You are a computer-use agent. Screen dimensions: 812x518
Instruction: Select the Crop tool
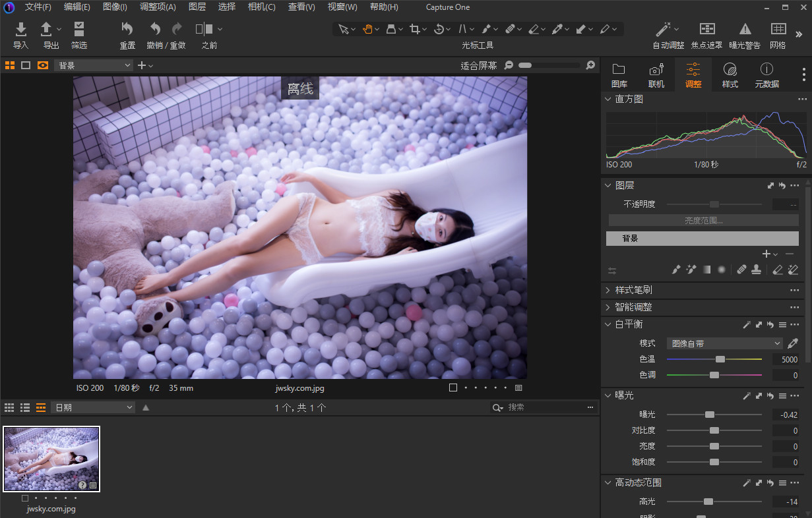[x=416, y=29]
